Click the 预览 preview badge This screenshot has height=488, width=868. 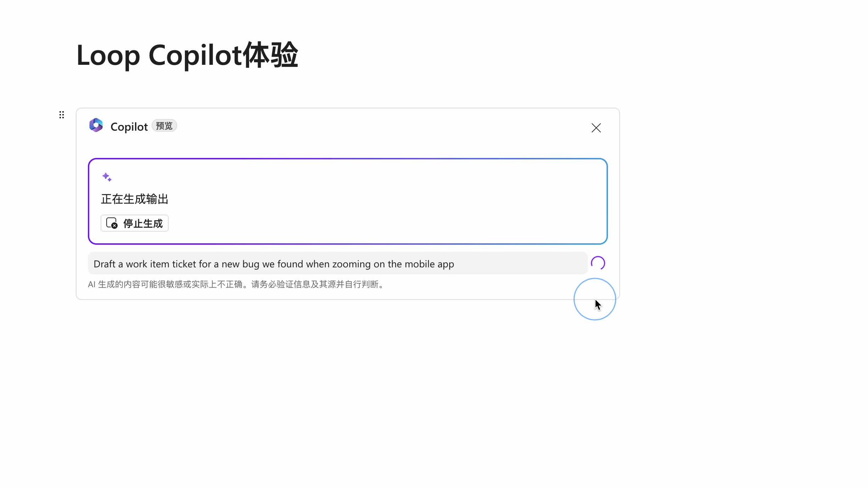[164, 125]
